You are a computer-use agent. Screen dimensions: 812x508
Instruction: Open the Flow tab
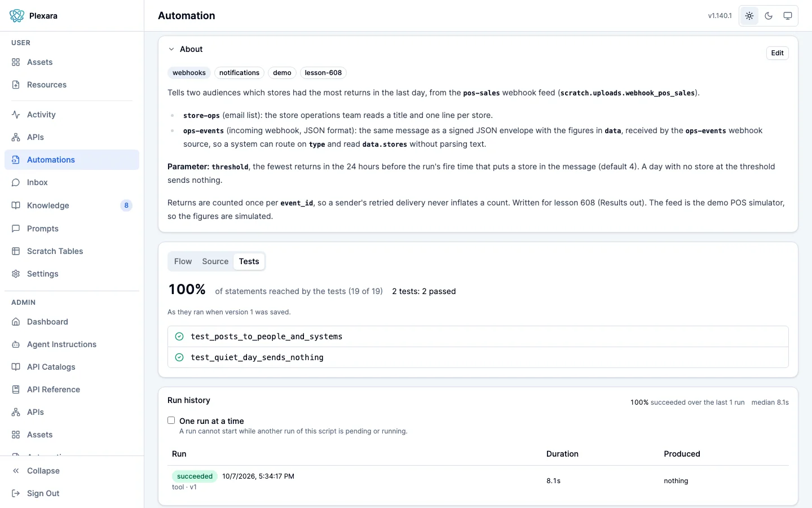tap(183, 261)
